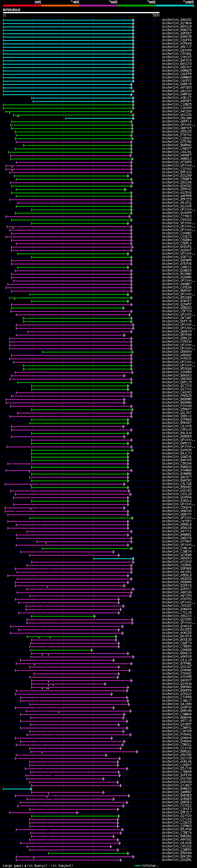Select hit label UniRef100_O78492

click(177, 674)
